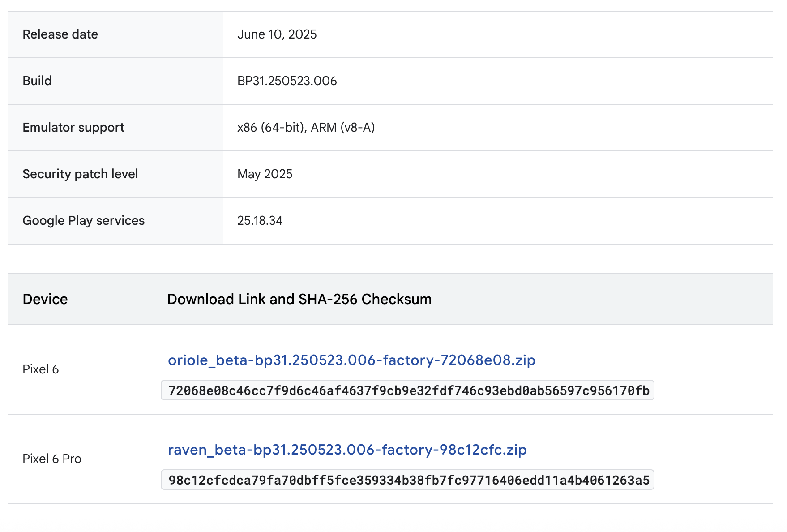Click the 'Security patch level' label
This screenshot has width=787, height=532.
pyautogui.click(x=80, y=174)
